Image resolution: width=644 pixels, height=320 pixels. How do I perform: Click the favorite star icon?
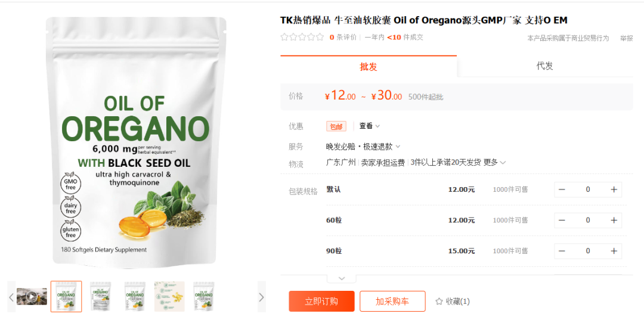[x=439, y=302]
